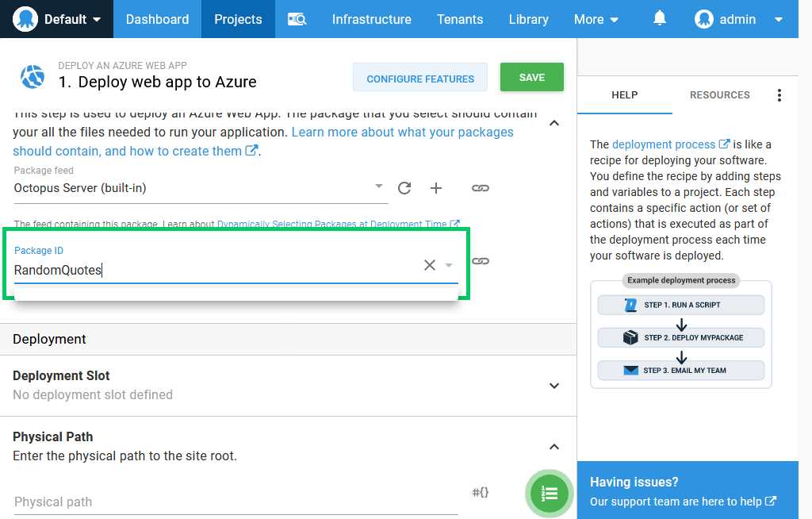Clear the Package ID value
This screenshot has width=812, height=519.
429,265
